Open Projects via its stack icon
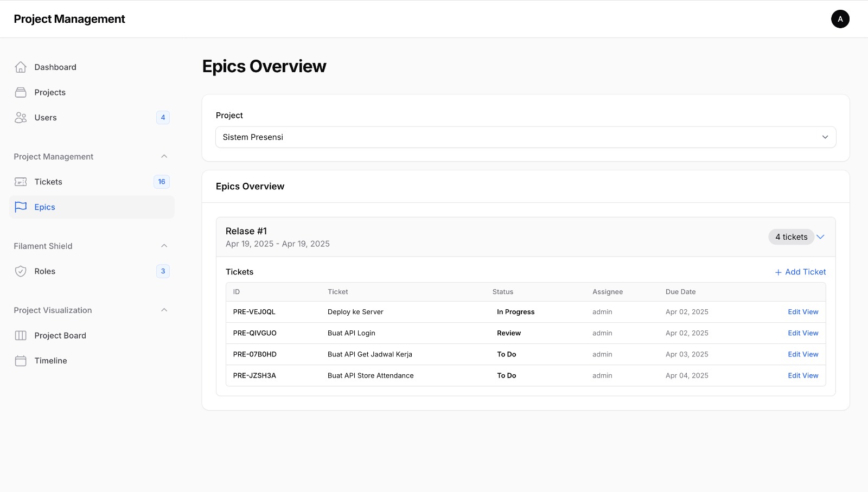The height and width of the screenshot is (492, 868). click(21, 92)
